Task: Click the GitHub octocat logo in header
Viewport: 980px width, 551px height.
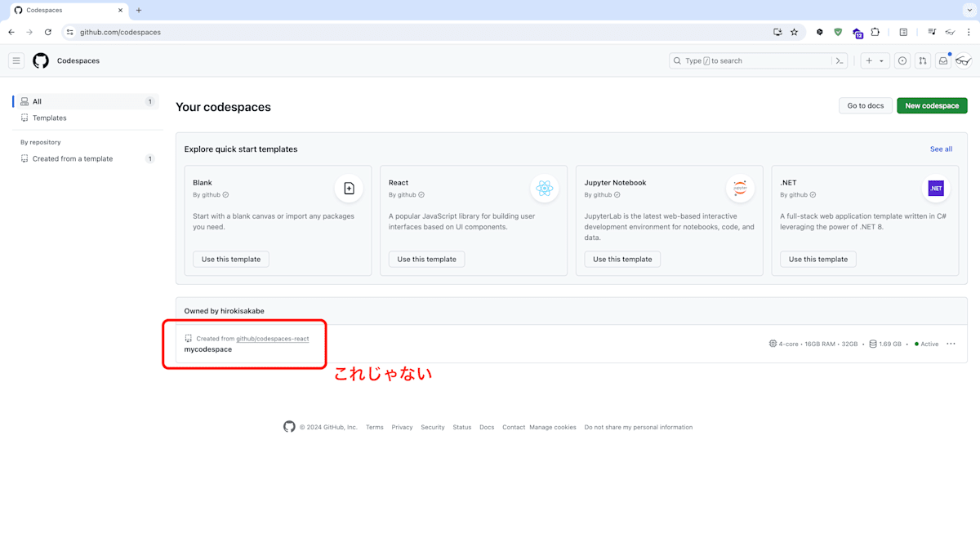Action: [41, 60]
